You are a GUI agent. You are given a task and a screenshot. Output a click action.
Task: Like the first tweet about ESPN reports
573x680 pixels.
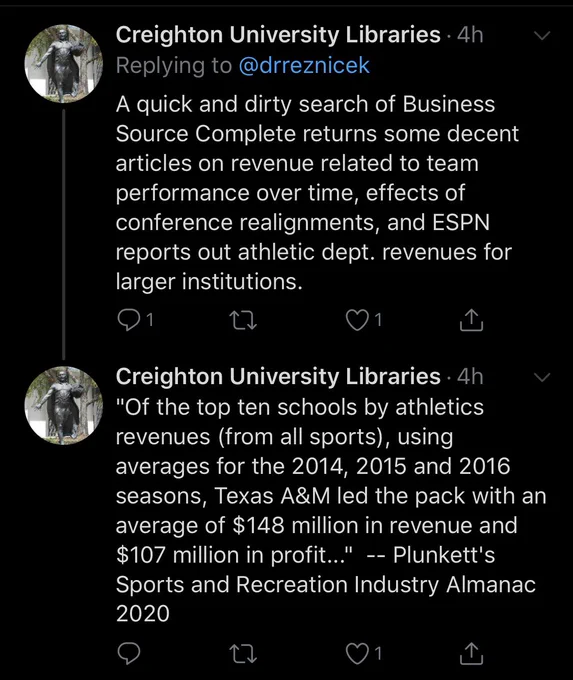pos(357,320)
